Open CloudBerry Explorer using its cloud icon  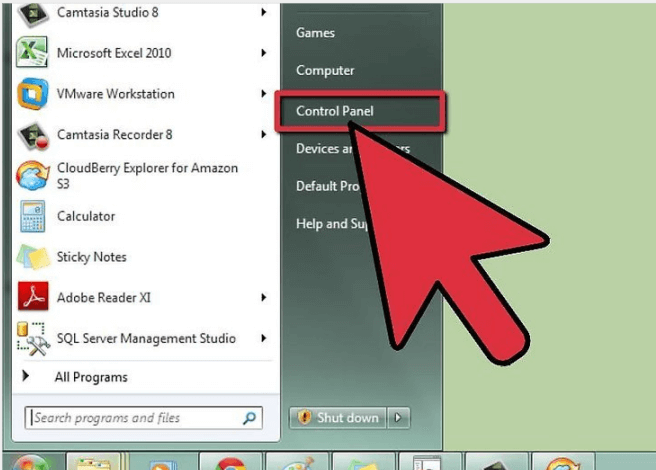point(33,175)
